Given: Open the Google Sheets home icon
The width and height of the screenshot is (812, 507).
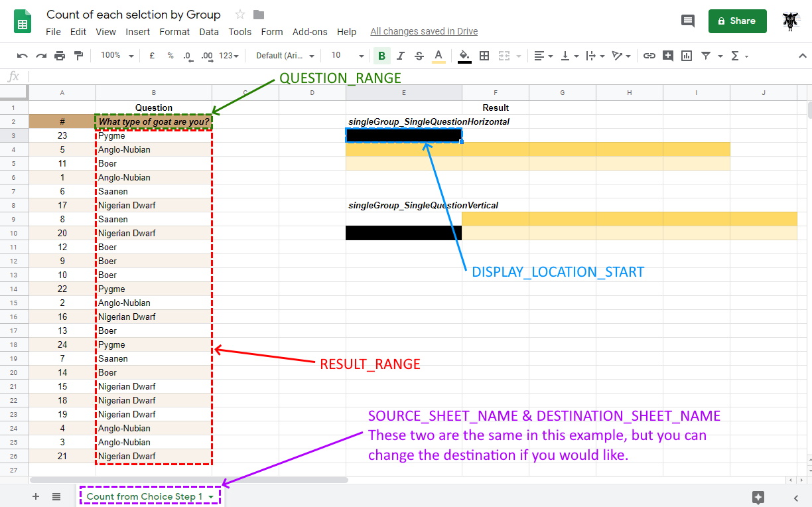Looking at the screenshot, I should pos(23,21).
